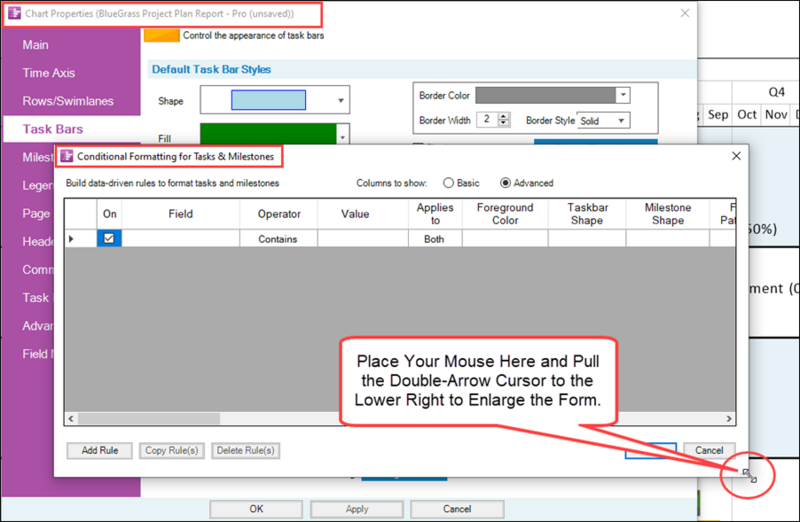Open the Applies to Both cell

[x=435, y=239]
